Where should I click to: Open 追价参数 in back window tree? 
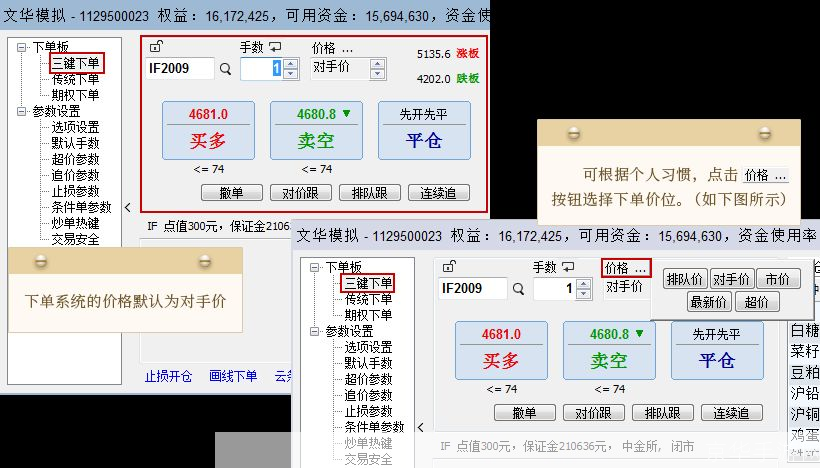pyautogui.click(x=75, y=175)
